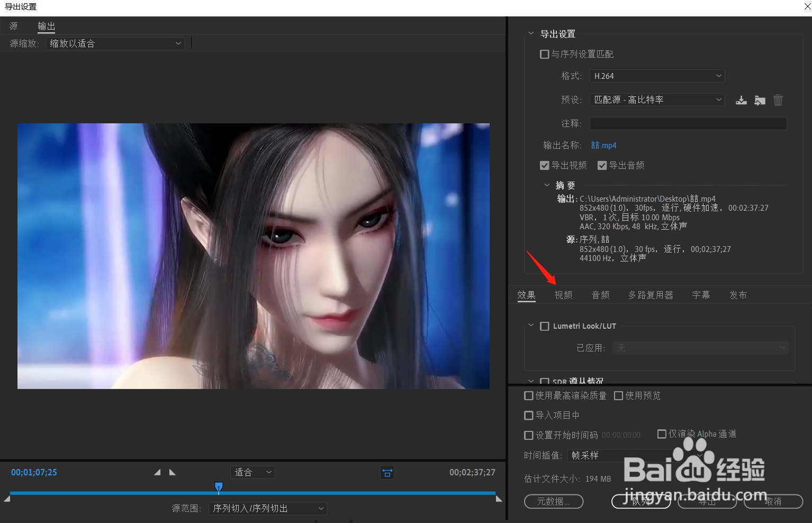Viewport: 812px width, 523px height.
Task: Enable the Lumetri Look/LUT checkbox
Action: [544, 326]
